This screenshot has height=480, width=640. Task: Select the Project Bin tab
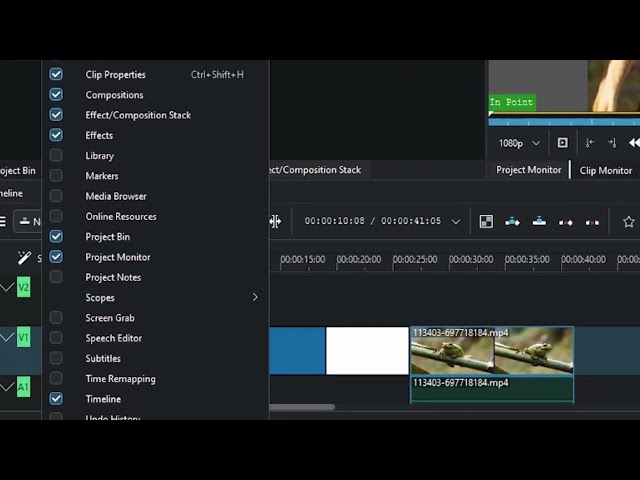click(x=18, y=170)
